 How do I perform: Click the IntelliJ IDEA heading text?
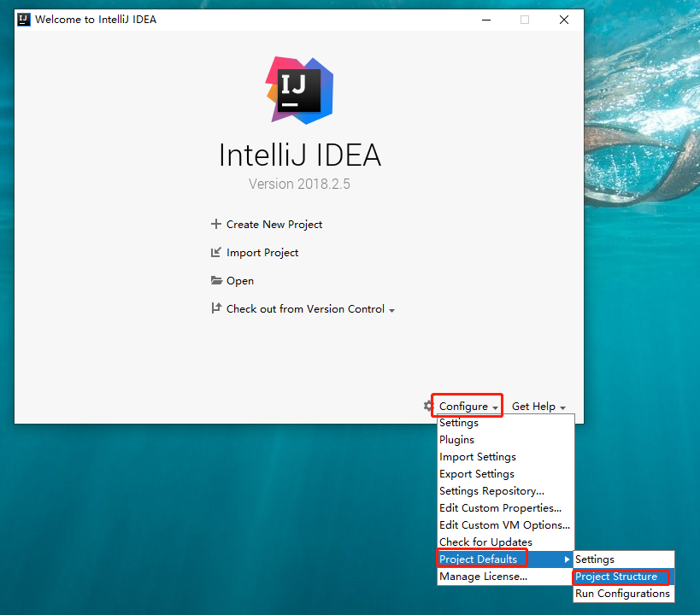299,155
